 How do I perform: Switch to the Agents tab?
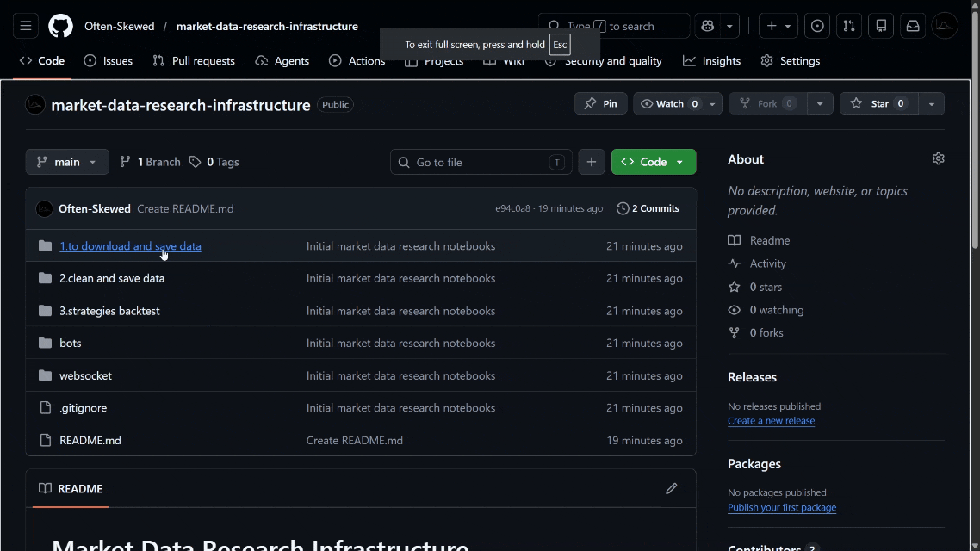tap(282, 60)
